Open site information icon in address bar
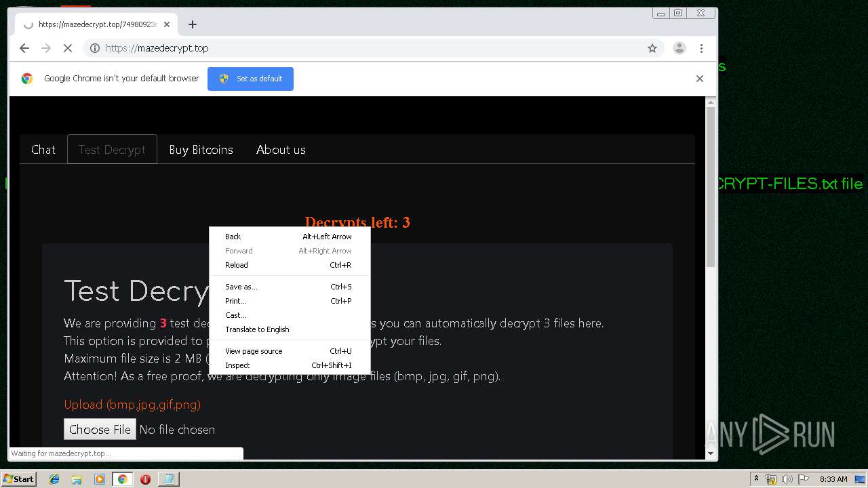 point(95,48)
